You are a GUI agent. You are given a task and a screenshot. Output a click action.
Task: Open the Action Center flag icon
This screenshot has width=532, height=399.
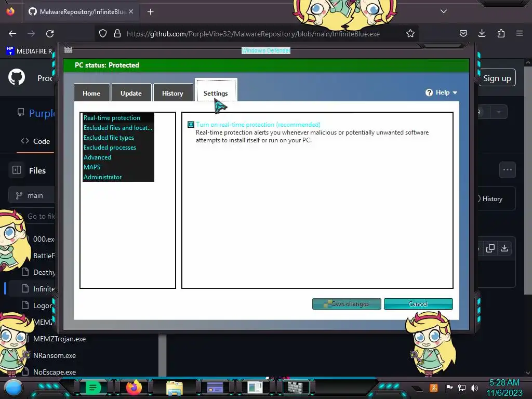449,388
